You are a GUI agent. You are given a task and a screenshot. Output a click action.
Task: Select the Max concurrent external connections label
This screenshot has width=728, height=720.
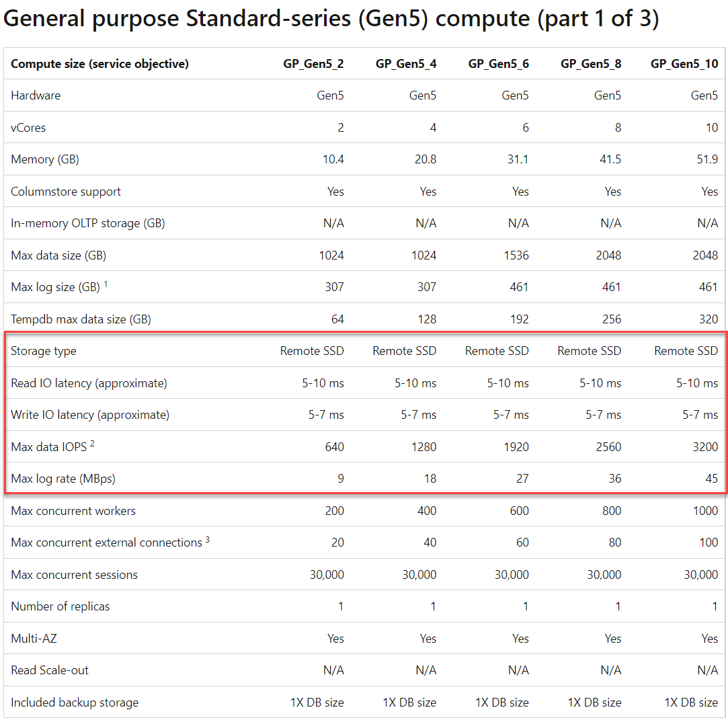106,543
